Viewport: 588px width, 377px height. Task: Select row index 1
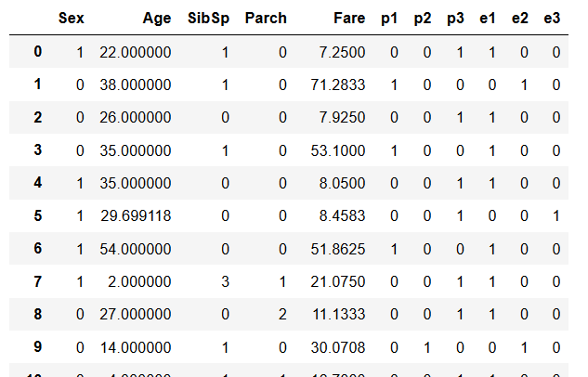(37, 84)
